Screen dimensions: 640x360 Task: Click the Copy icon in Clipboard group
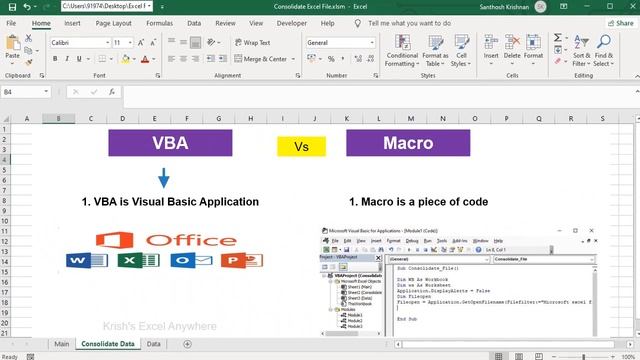[x=29, y=51]
